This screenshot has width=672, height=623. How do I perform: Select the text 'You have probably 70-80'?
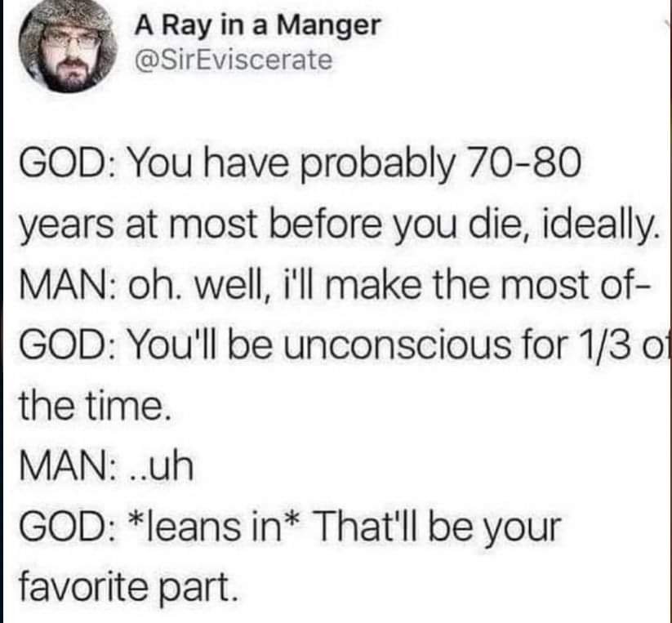[x=355, y=167]
